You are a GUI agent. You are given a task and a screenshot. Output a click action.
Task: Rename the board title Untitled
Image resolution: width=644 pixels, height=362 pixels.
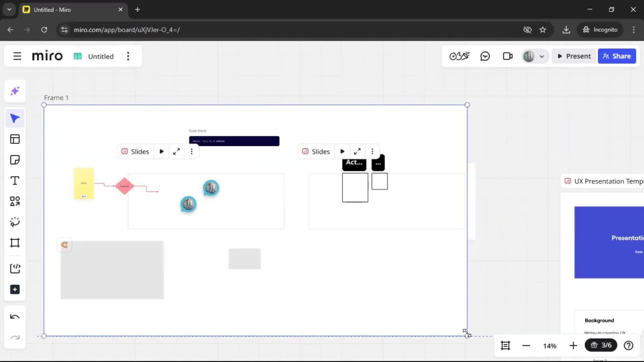click(x=101, y=56)
